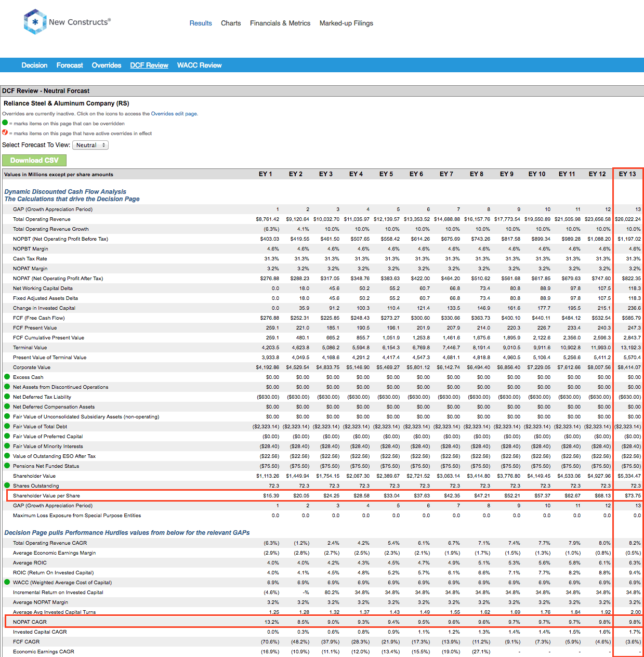Select the FCF Cumulative Present Value label

tap(48, 338)
